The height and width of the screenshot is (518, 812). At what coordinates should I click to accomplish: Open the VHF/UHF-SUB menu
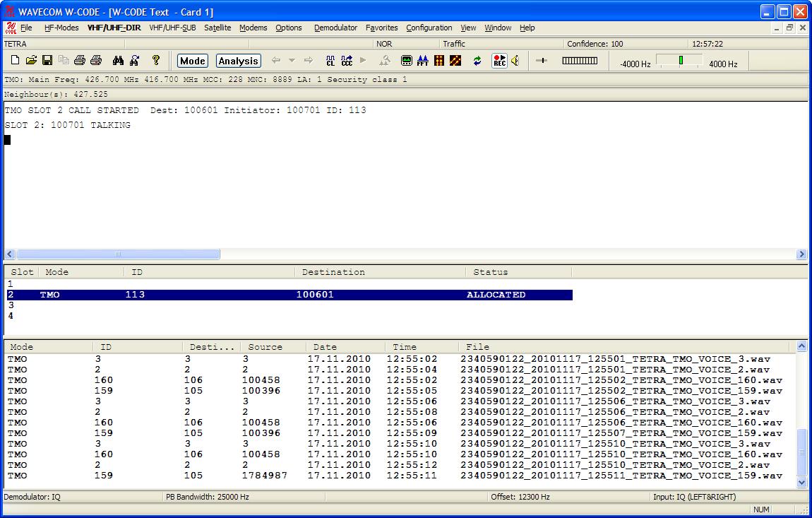(172, 28)
